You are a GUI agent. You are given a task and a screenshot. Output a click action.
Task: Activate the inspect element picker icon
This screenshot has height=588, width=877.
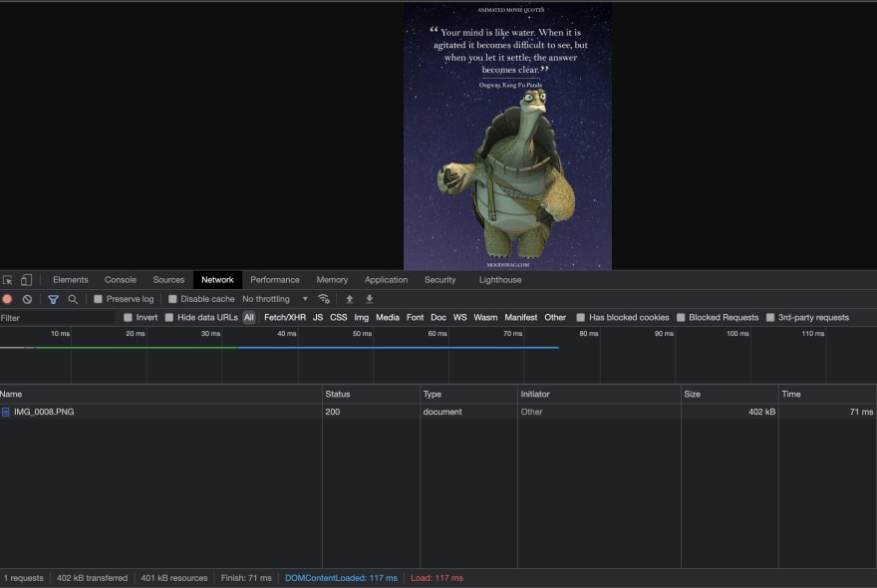pyautogui.click(x=7, y=280)
